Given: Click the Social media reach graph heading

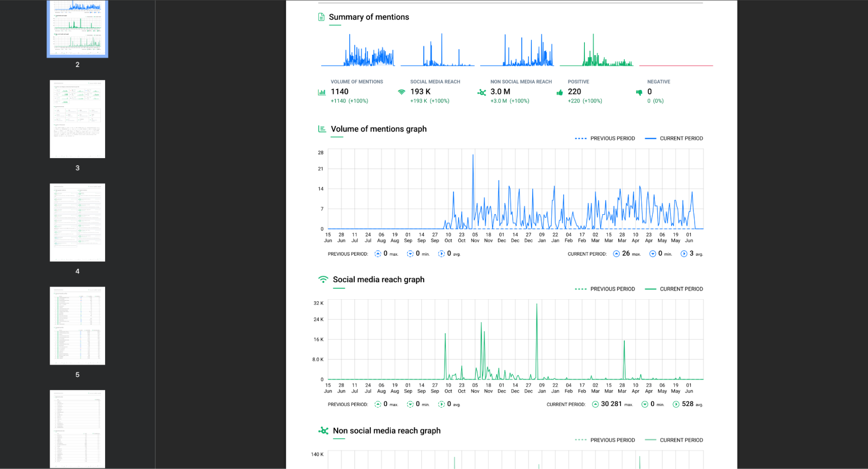Looking at the screenshot, I should [x=379, y=280].
